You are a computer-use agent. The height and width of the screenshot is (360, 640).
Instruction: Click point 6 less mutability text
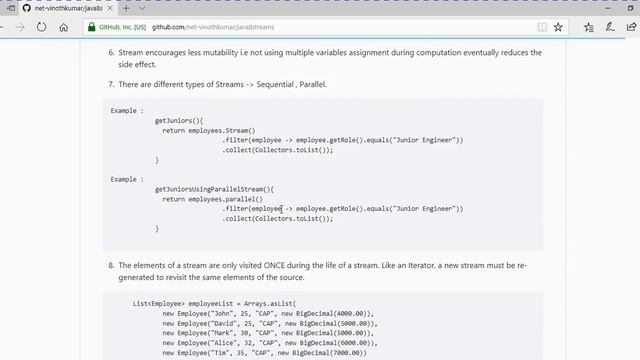click(x=330, y=58)
